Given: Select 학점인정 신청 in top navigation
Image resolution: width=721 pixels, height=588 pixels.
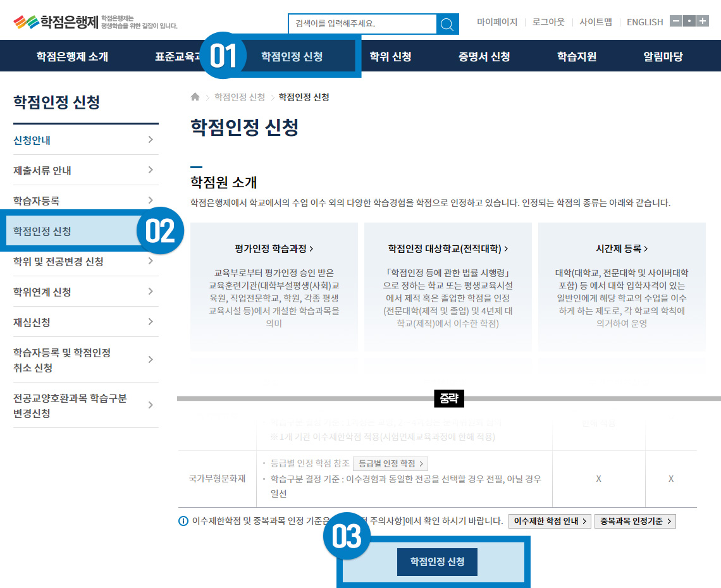Looking at the screenshot, I should pyautogui.click(x=292, y=56).
